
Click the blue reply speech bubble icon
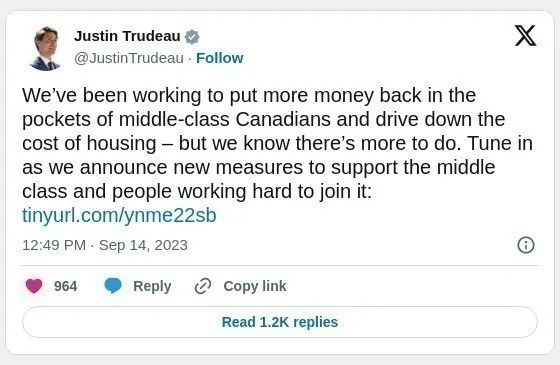113,286
